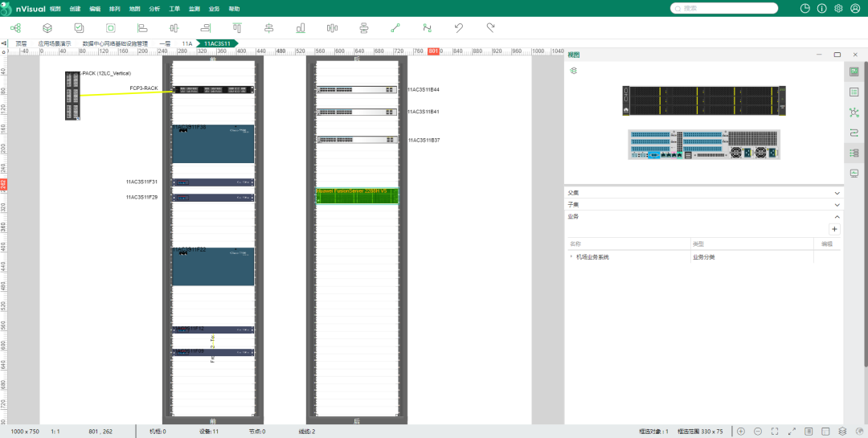The width and height of the screenshot is (868, 438).
Task: Open the cable link tab in side panel
Action: 854,133
